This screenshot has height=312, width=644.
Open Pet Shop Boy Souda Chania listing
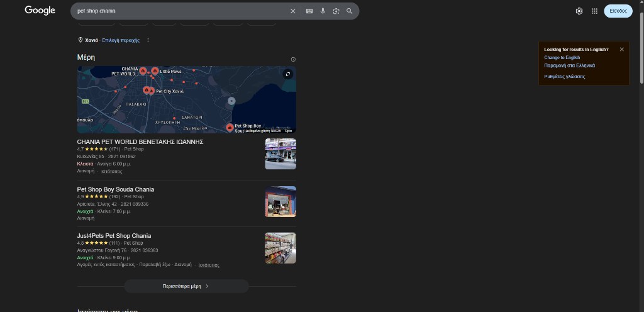[x=116, y=190]
